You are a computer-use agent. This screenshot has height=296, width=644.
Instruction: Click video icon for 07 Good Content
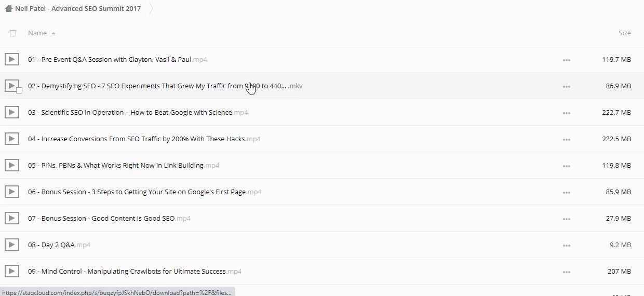point(12,218)
